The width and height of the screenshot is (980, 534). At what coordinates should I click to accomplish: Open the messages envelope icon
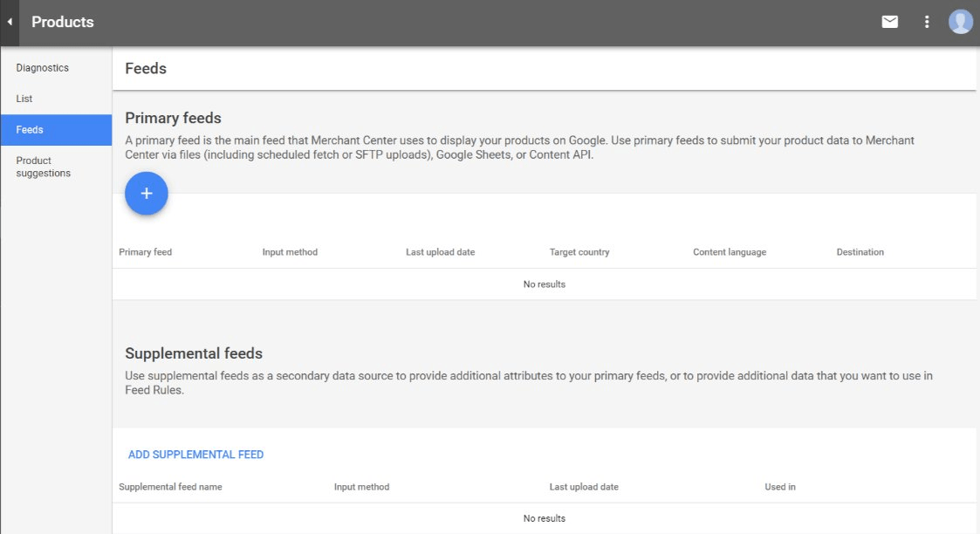tap(889, 21)
